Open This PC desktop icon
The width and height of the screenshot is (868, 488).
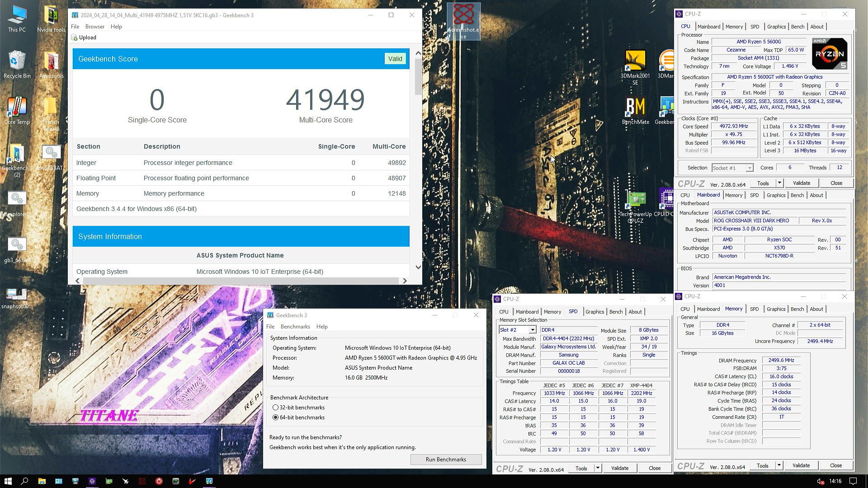[x=17, y=19]
